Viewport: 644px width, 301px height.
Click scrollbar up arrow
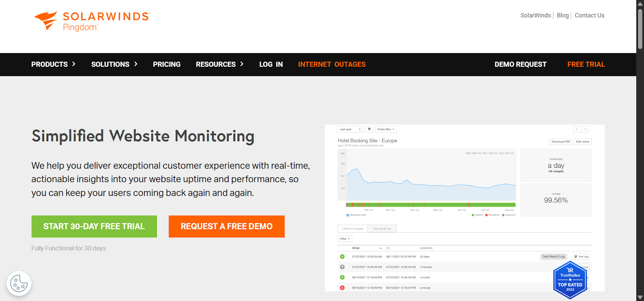pos(640,4)
